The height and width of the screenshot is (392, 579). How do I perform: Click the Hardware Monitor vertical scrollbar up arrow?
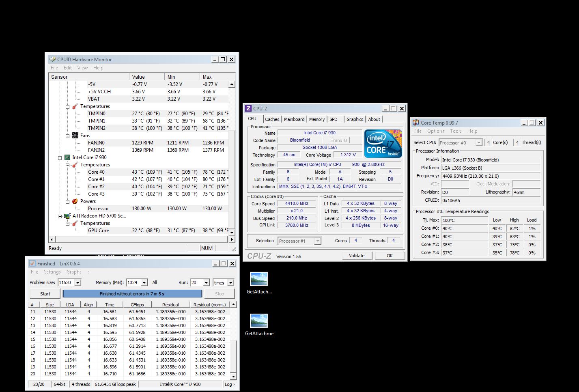[232, 84]
